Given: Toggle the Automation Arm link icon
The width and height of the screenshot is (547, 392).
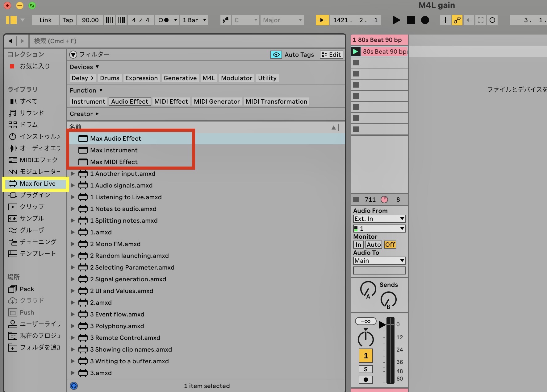Looking at the screenshot, I should tap(457, 20).
